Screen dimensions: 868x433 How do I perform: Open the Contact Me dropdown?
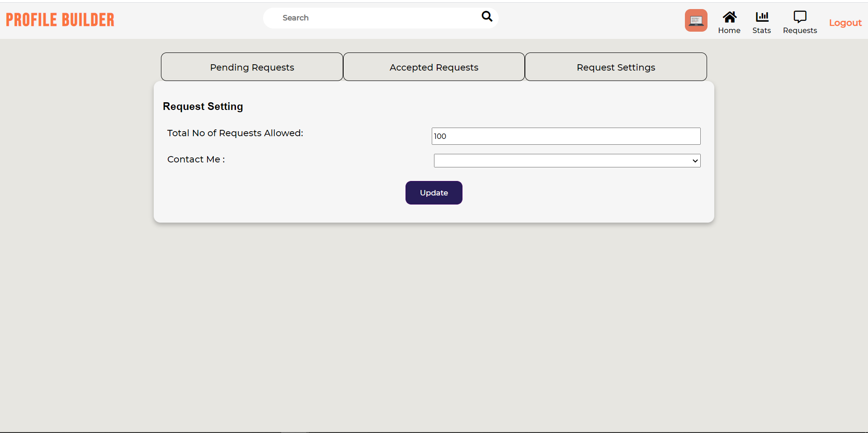pos(567,160)
